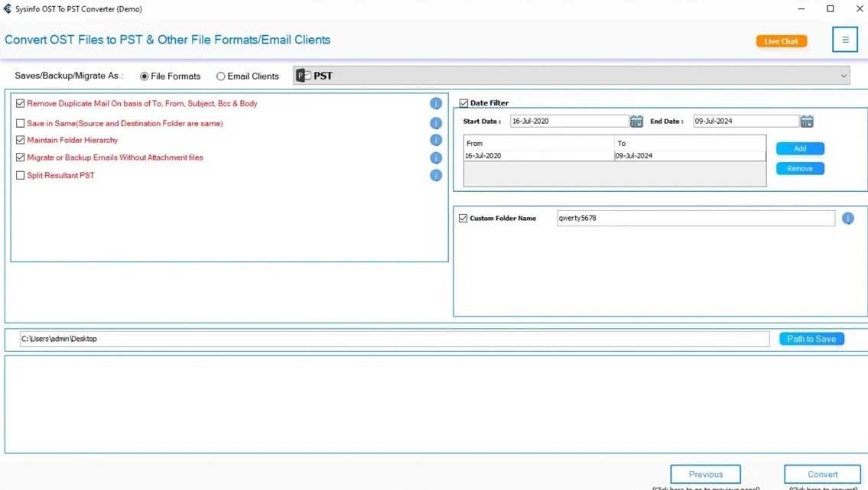This screenshot has width=868, height=490.
Task: Enable Save in Same folder checkbox
Action: pyautogui.click(x=21, y=123)
